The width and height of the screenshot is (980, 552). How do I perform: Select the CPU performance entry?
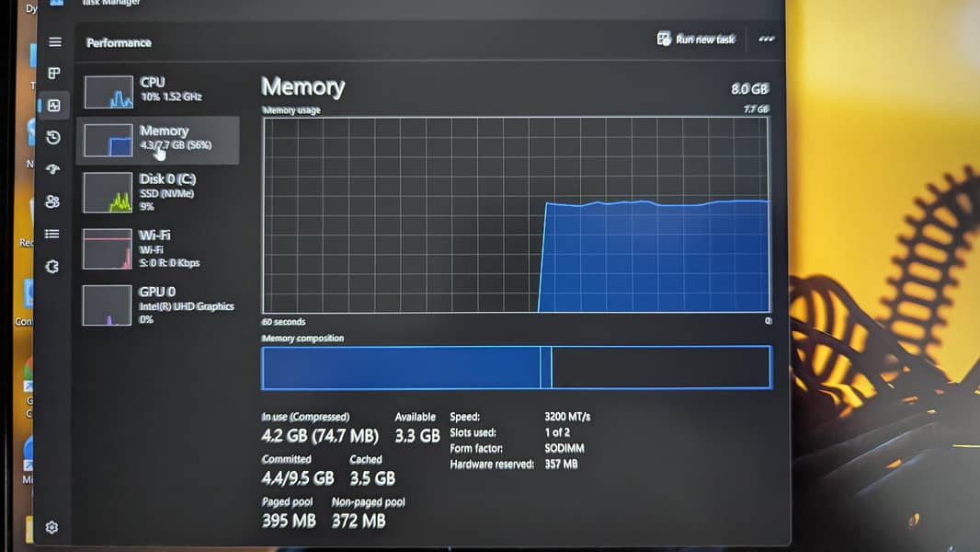click(158, 91)
